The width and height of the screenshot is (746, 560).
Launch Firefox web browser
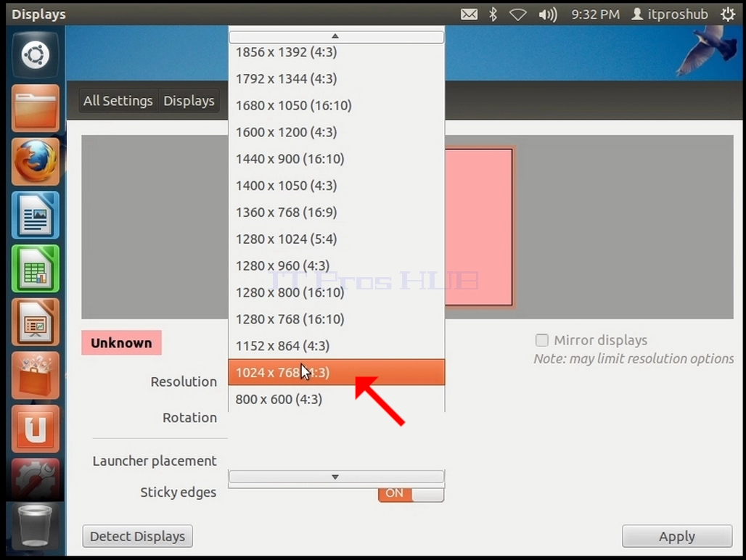pos(36,162)
